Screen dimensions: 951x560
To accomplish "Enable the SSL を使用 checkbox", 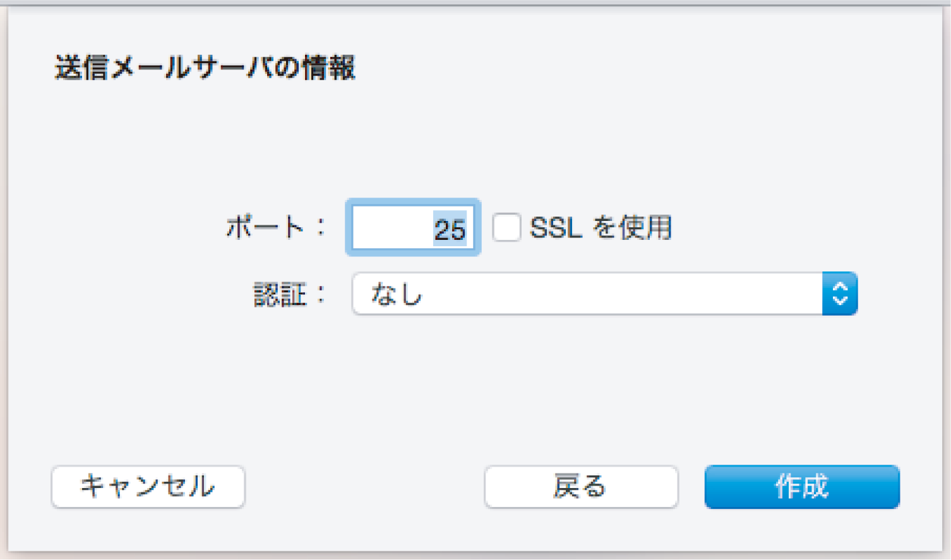I will [x=506, y=227].
